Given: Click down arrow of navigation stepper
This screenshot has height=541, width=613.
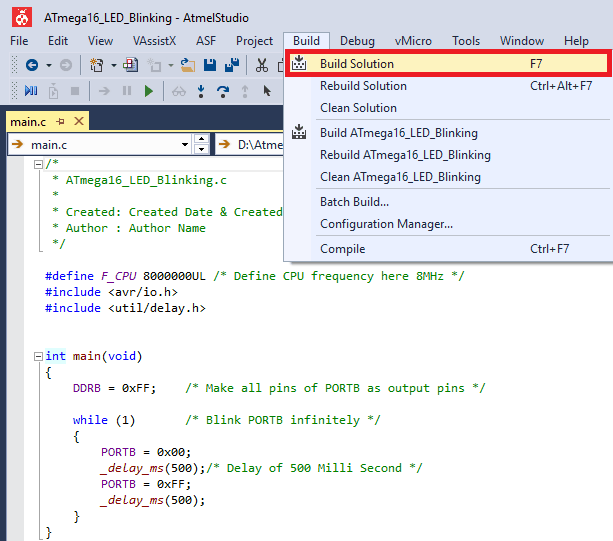Looking at the screenshot, I should pyautogui.click(x=201, y=149).
